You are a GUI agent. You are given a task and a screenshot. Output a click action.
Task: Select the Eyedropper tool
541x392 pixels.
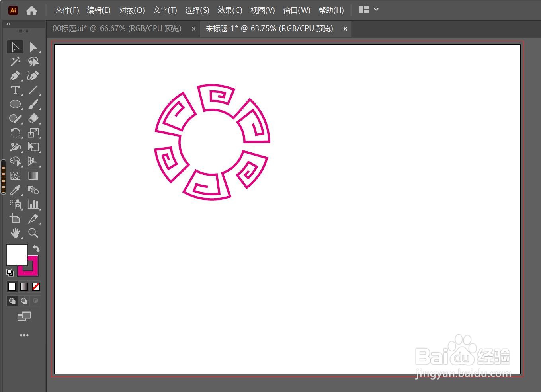(x=15, y=190)
